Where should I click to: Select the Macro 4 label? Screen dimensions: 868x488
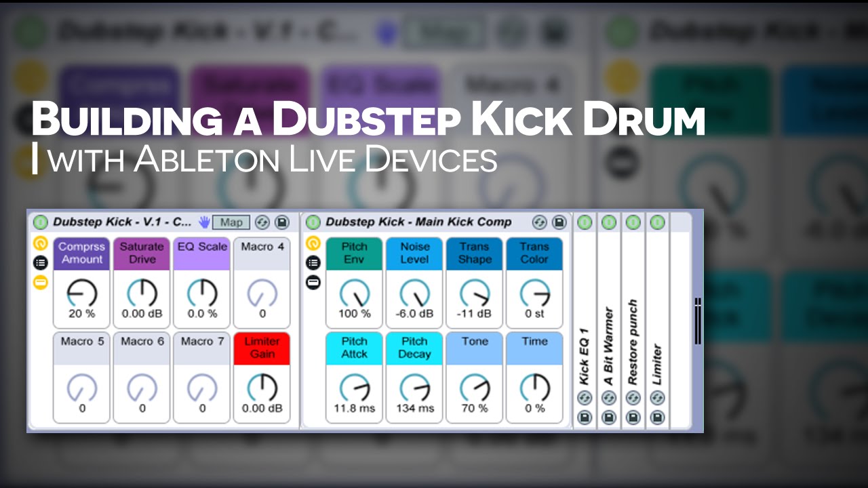point(262,247)
